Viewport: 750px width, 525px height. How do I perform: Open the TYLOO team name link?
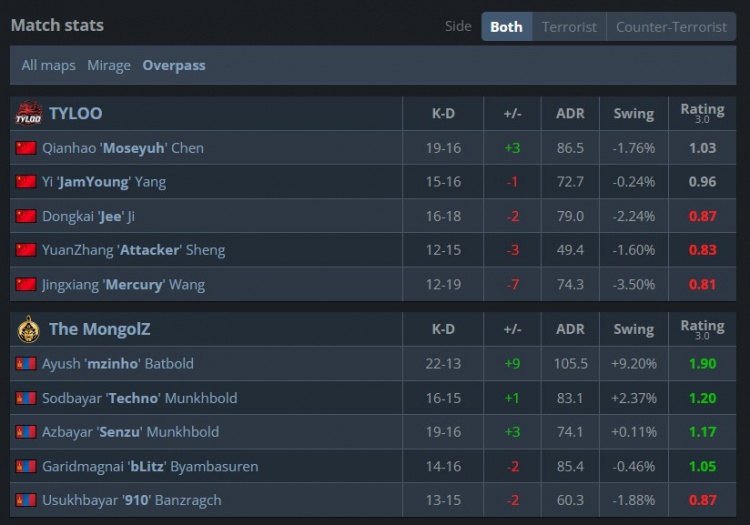pos(75,114)
